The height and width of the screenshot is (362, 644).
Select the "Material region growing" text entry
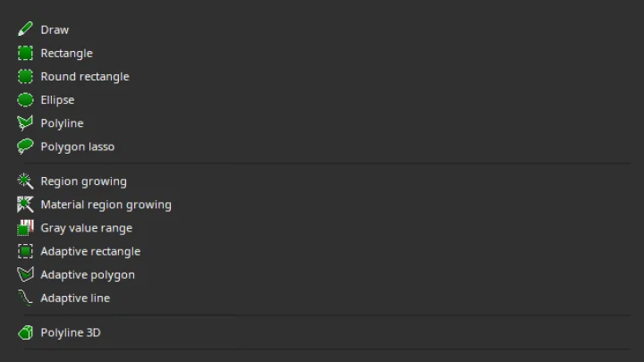click(106, 205)
